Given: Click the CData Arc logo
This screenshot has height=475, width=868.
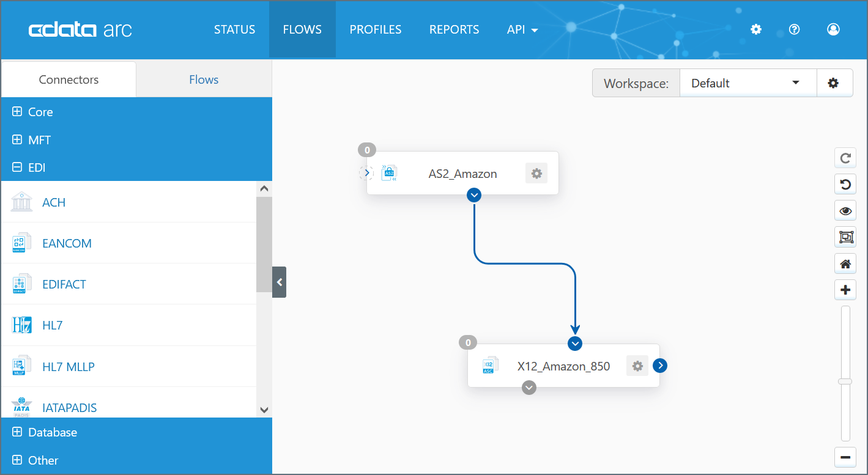Looking at the screenshot, I should [80, 30].
